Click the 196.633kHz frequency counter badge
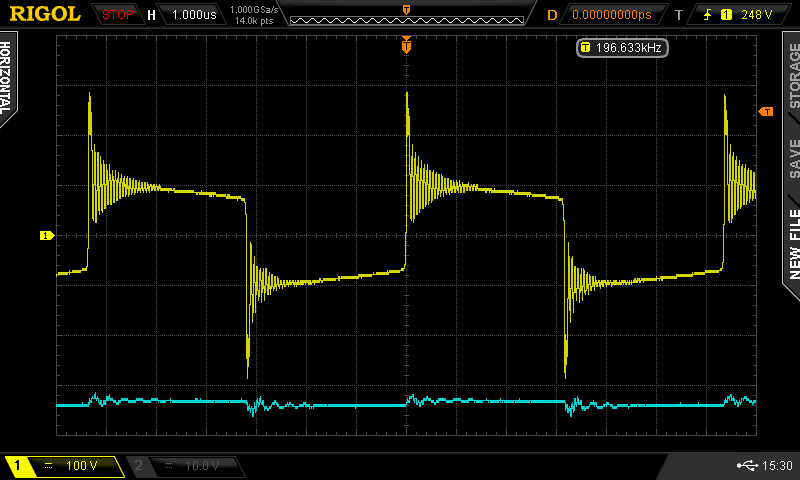Screen dimensions: 800x480 point(622,47)
